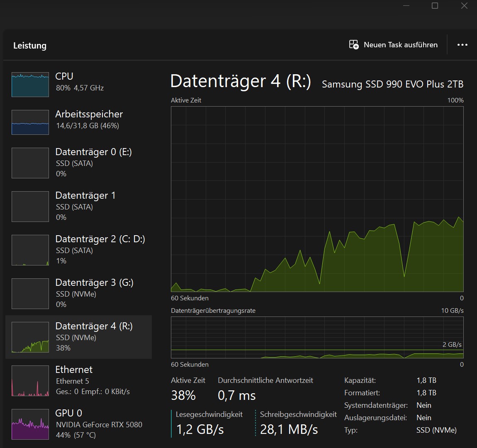Click the Schreibgeschwindigkeit 28,1 MB/s value
The width and height of the screenshot is (477, 448).
click(x=289, y=429)
